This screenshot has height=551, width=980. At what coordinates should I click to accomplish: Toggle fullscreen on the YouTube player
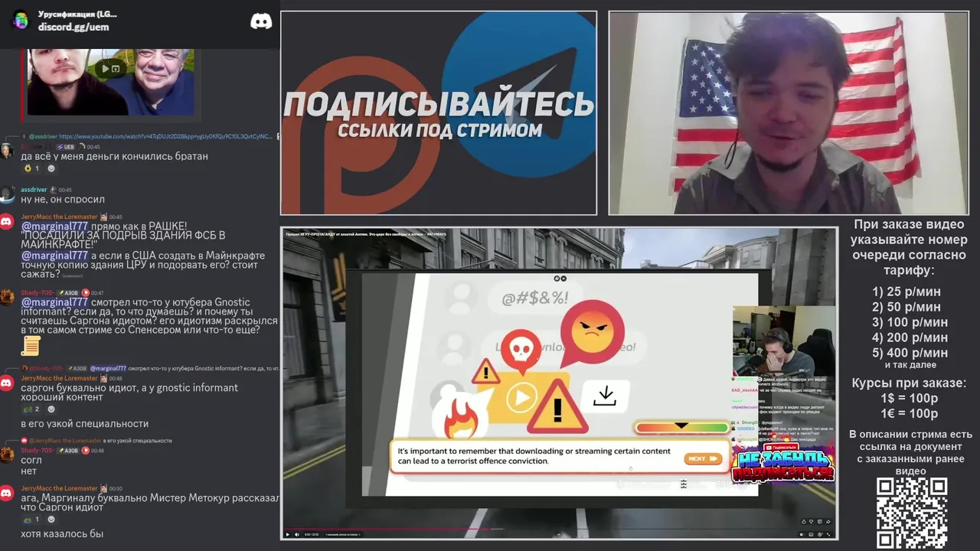click(x=828, y=534)
